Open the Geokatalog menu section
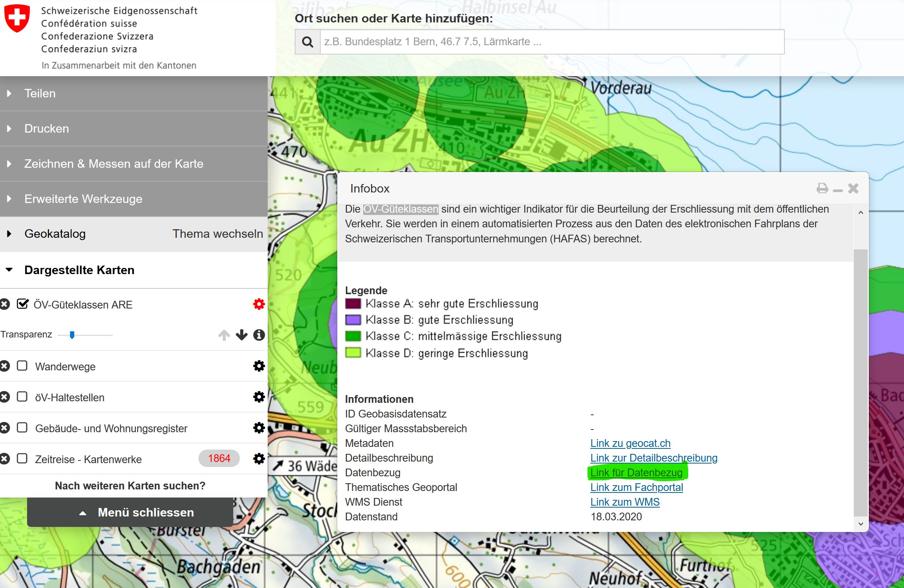The height and width of the screenshot is (588, 904). click(55, 234)
